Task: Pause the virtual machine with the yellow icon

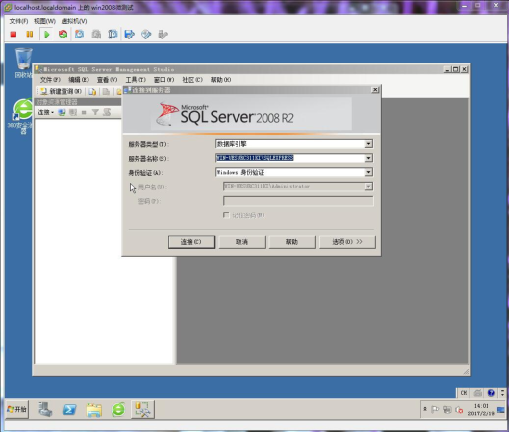Action: tap(30, 34)
